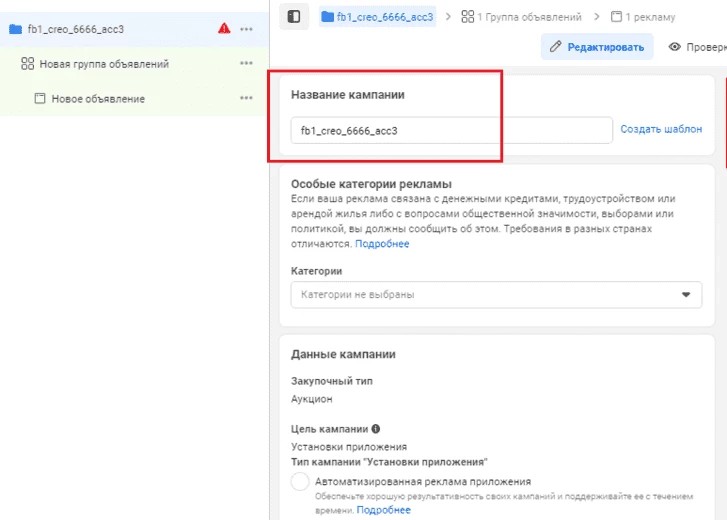Viewport: 727px width, 520px height.
Task: Toggle the sidebar panel icon
Action: point(294,17)
